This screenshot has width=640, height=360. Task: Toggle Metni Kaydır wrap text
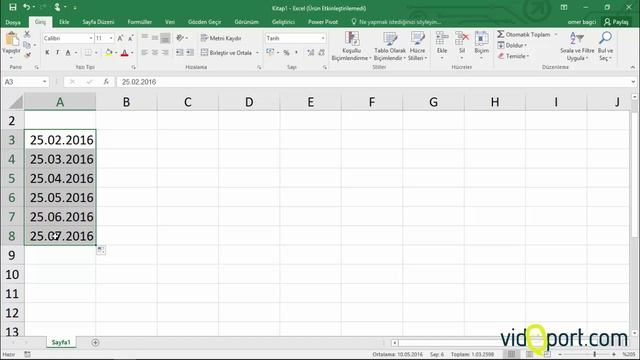tap(221, 38)
